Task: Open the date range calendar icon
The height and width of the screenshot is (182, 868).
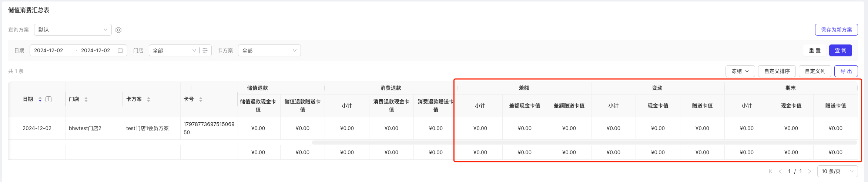Action: [120, 50]
